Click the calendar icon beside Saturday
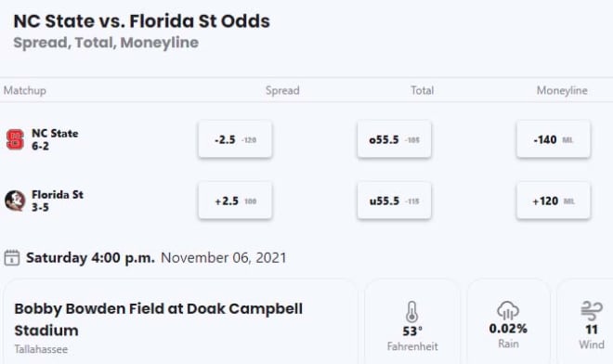Image resolution: width=613 pixels, height=364 pixels. pos(12,258)
